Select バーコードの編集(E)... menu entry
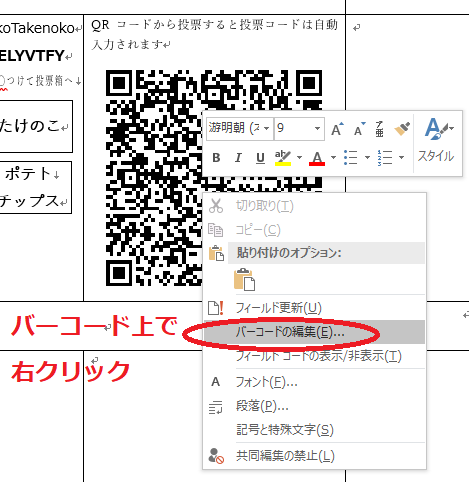The height and width of the screenshot is (482, 469). 314,332
